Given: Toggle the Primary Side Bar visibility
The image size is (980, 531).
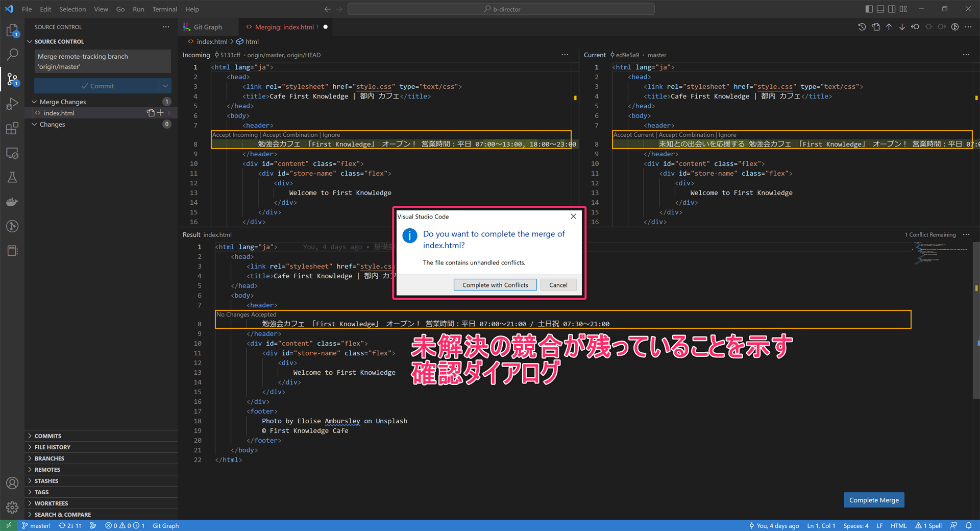Looking at the screenshot, I should (868, 9).
